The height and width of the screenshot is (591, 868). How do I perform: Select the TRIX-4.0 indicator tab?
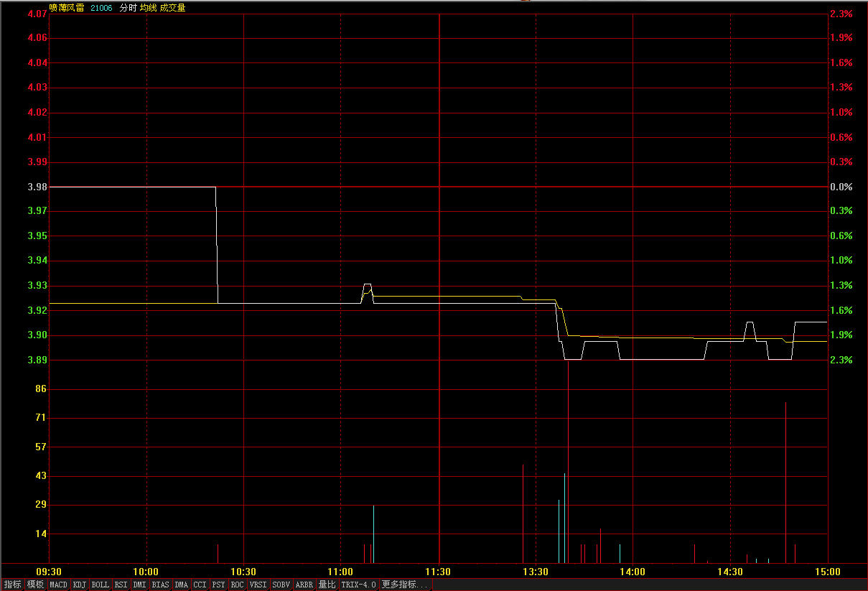(x=359, y=585)
